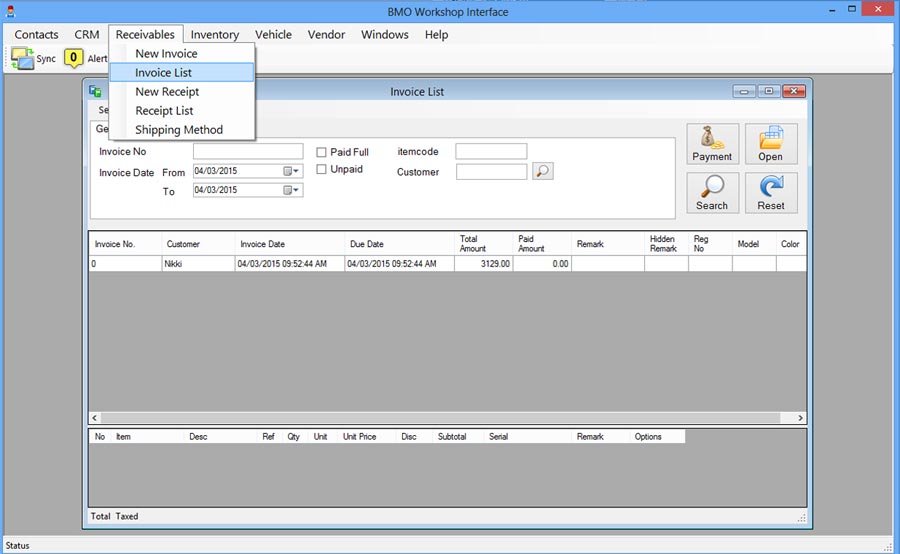Click the To date text 04/03/2015
This screenshot has width=900, height=554.
click(x=216, y=190)
